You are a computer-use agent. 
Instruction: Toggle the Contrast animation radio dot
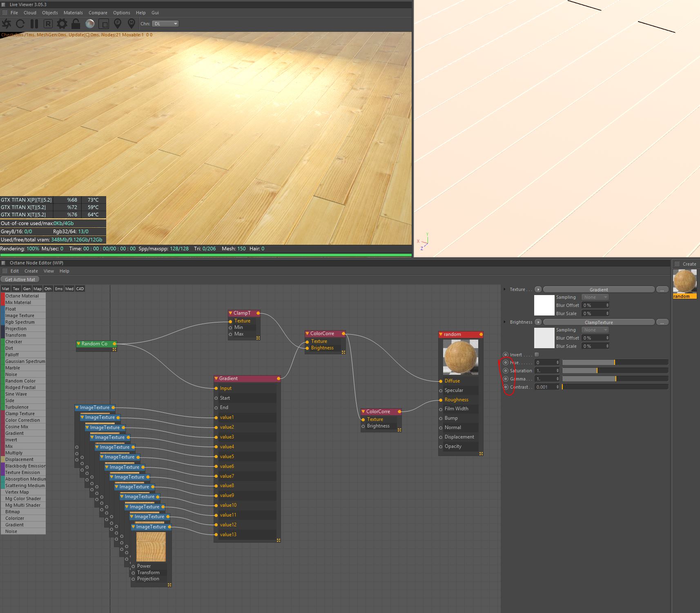click(x=506, y=387)
